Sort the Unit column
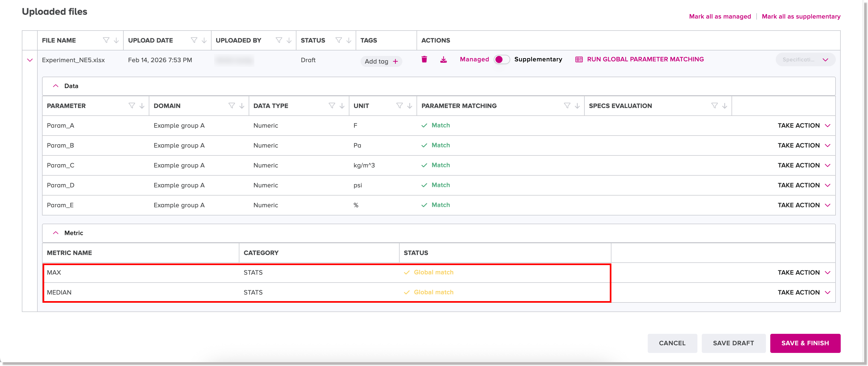868x366 pixels. click(410, 106)
